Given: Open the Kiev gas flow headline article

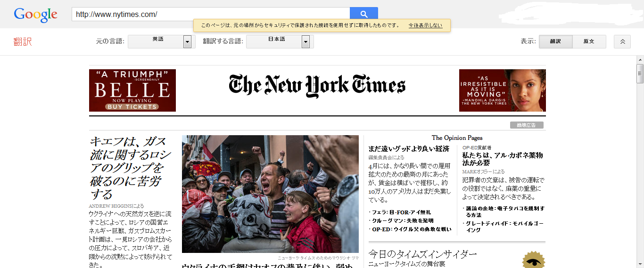Looking at the screenshot, I should 130,168.
